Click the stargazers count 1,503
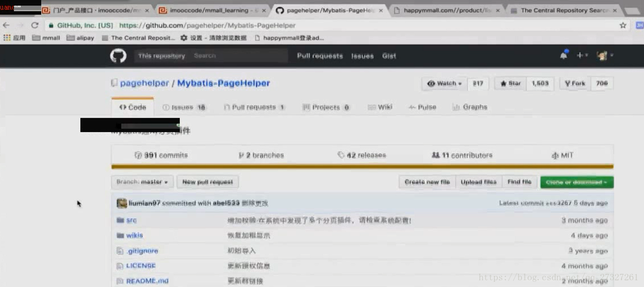644x287 pixels. [x=540, y=83]
